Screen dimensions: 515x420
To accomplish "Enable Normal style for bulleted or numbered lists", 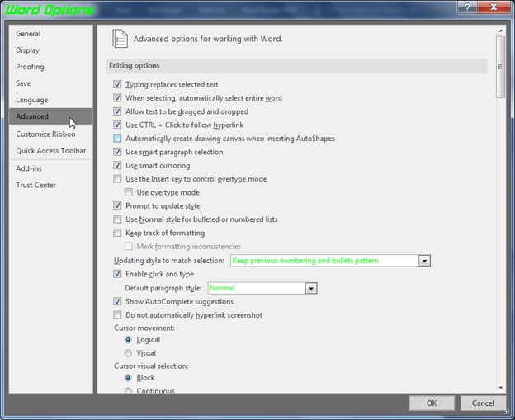I will (x=117, y=219).
